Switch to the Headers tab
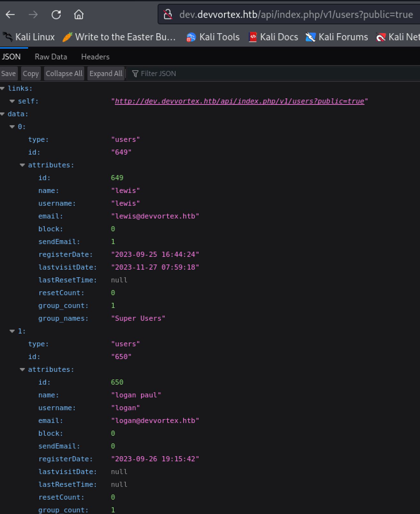This screenshot has width=420, height=514. 95,57
